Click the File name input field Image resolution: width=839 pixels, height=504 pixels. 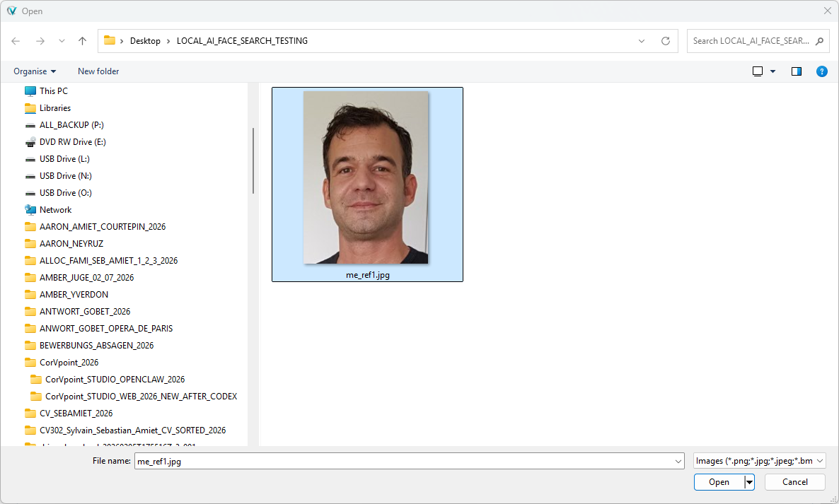tap(409, 461)
